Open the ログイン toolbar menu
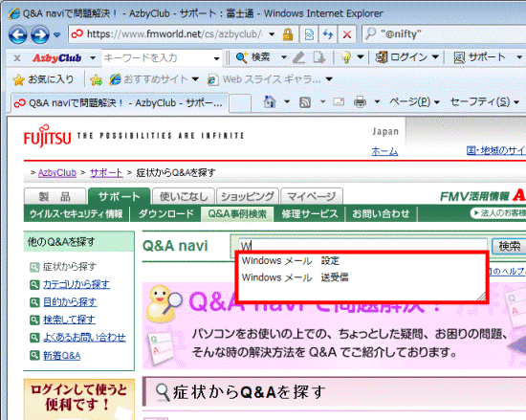Image resolution: width=526 pixels, height=420 pixels. tap(406, 57)
